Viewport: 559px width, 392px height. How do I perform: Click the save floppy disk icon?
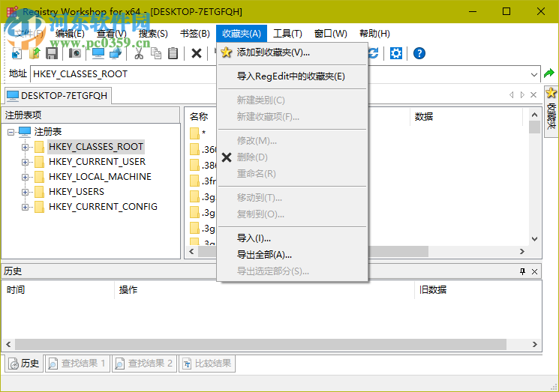coord(52,53)
